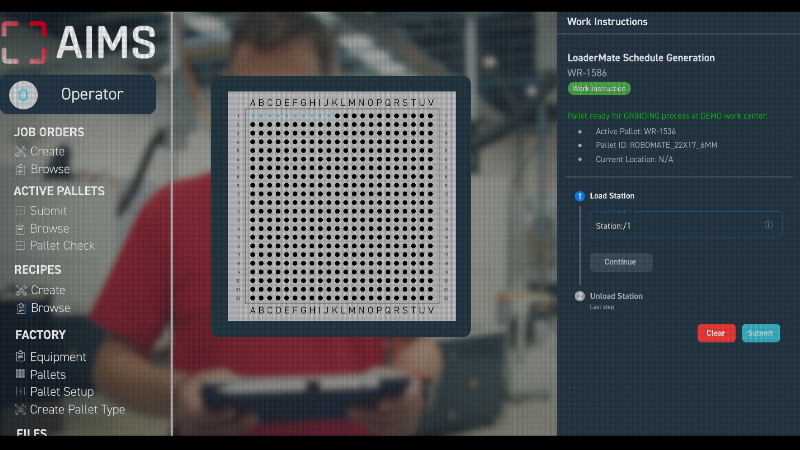
Task: Open Create under Job Orders
Action: [47, 152]
